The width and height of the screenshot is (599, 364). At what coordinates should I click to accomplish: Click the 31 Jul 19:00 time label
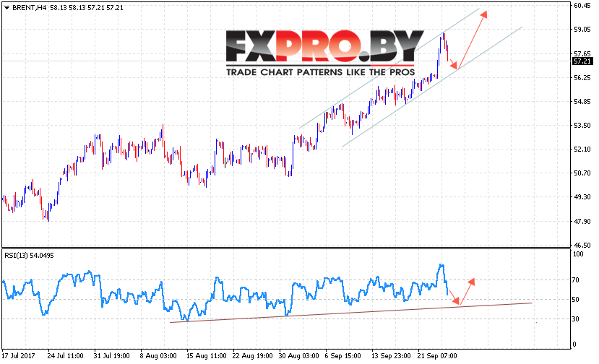111,356
